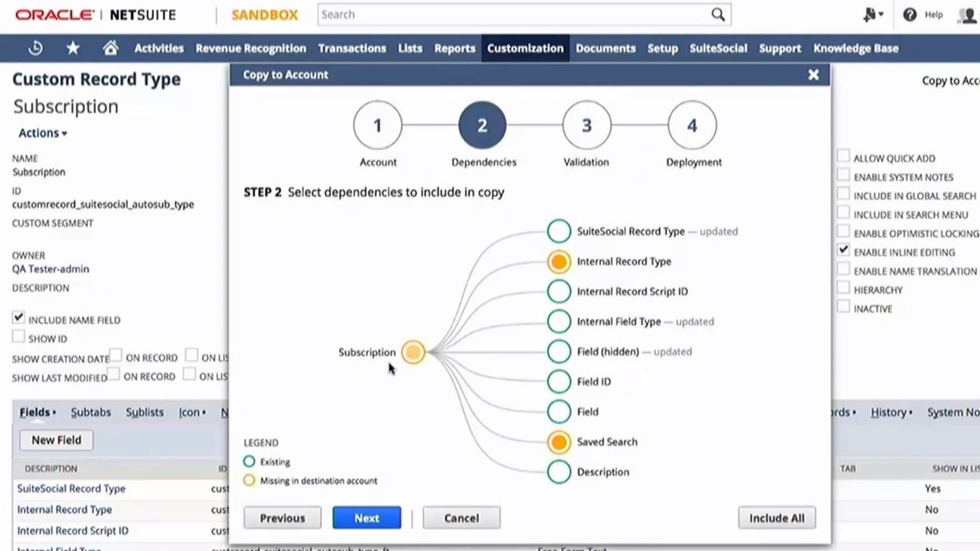Open the Knowledge Base menu
The image size is (980, 551).
[856, 48]
